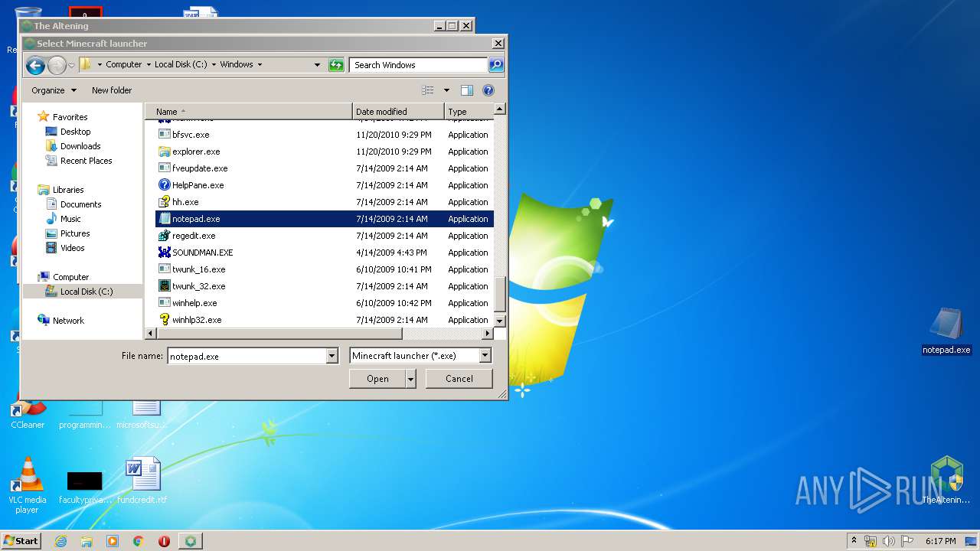Image resolution: width=980 pixels, height=551 pixels.
Task: Open the Minecraft launcher file type dropdown
Action: tap(485, 356)
